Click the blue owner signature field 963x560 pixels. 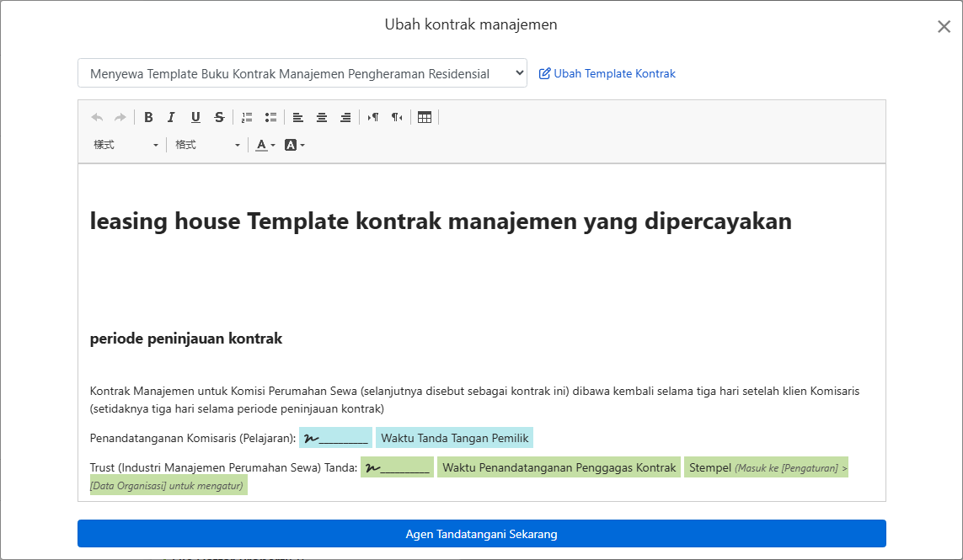[335, 438]
